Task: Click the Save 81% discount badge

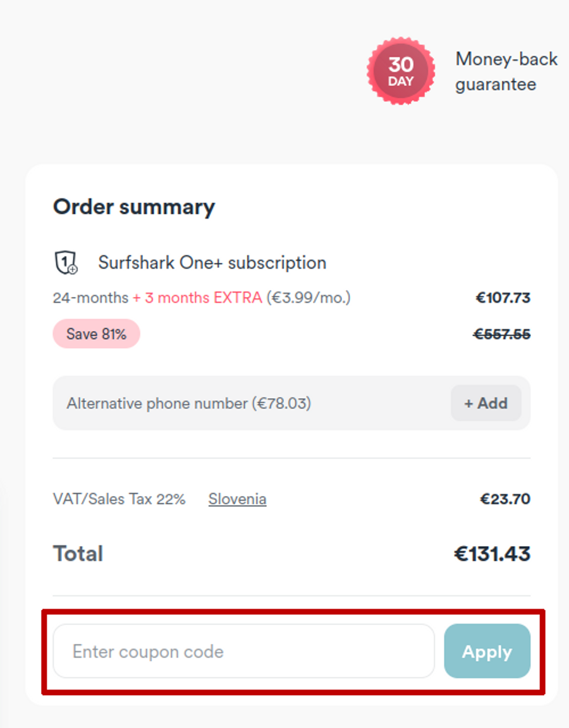Action: coord(96,334)
